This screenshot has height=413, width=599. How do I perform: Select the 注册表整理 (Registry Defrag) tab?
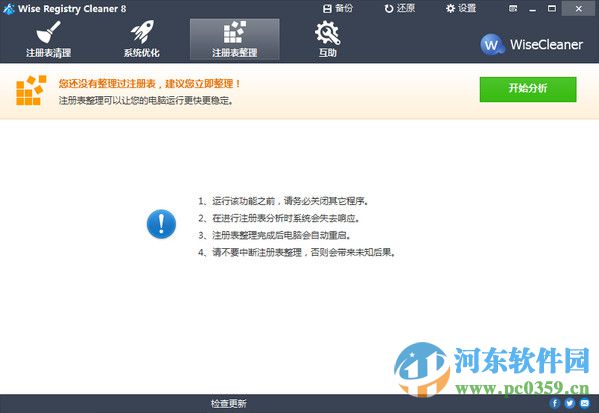click(235, 39)
